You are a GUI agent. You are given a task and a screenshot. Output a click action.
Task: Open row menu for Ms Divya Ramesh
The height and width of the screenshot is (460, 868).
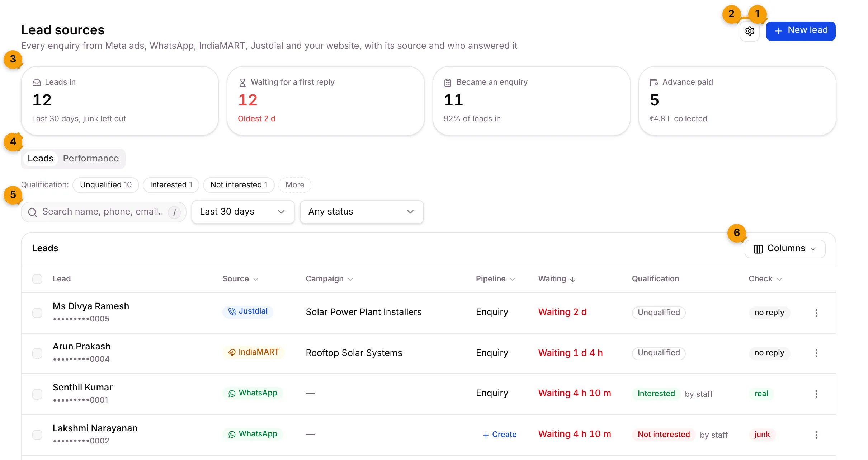click(x=816, y=313)
